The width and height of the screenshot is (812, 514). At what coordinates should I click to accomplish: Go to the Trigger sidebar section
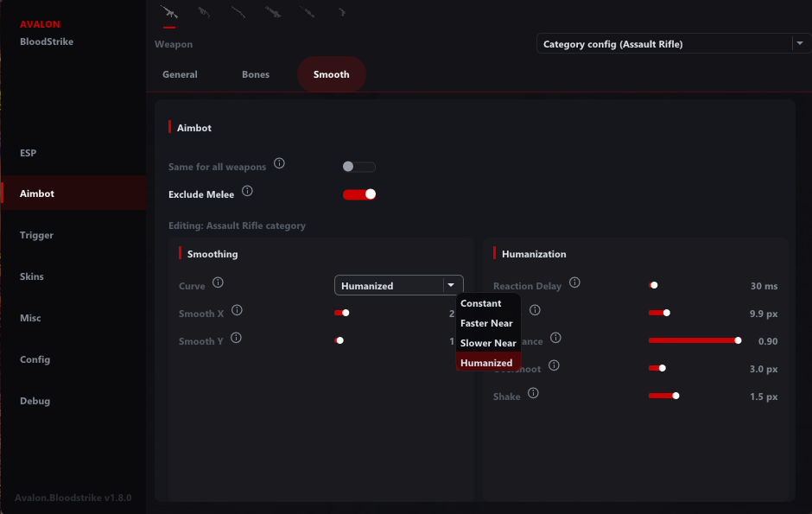tap(73, 235)
